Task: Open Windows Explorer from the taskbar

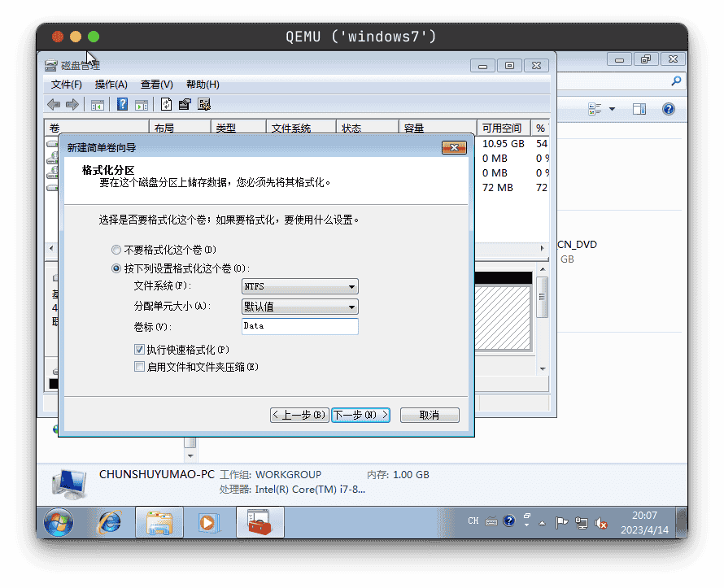Action: pyautogui.click(x=159, y=522)
